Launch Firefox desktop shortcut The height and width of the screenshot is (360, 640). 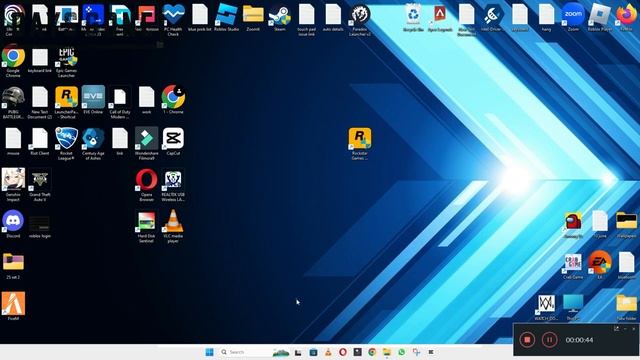pyautogui.click(x=626, y=15)
